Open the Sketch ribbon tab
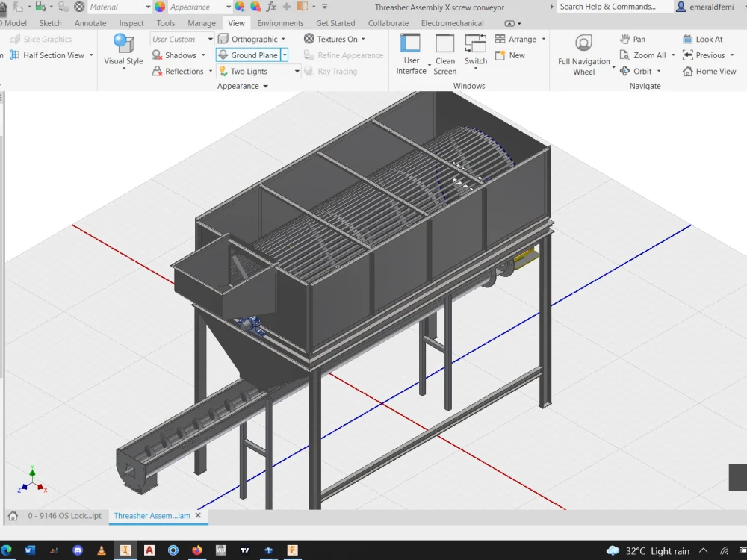Image resolution: width=747 pixels, height=560 pixels. pyautogui.click(x=51, y=23)
